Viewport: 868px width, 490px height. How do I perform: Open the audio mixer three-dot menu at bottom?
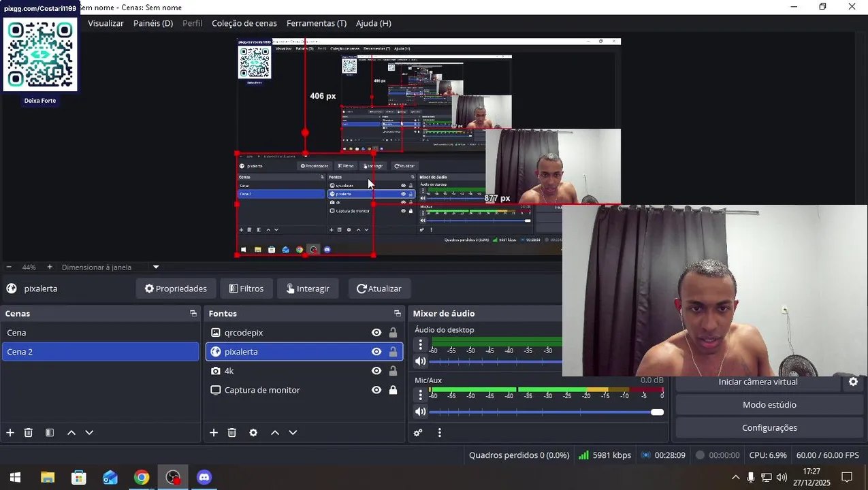coord(440,433)
